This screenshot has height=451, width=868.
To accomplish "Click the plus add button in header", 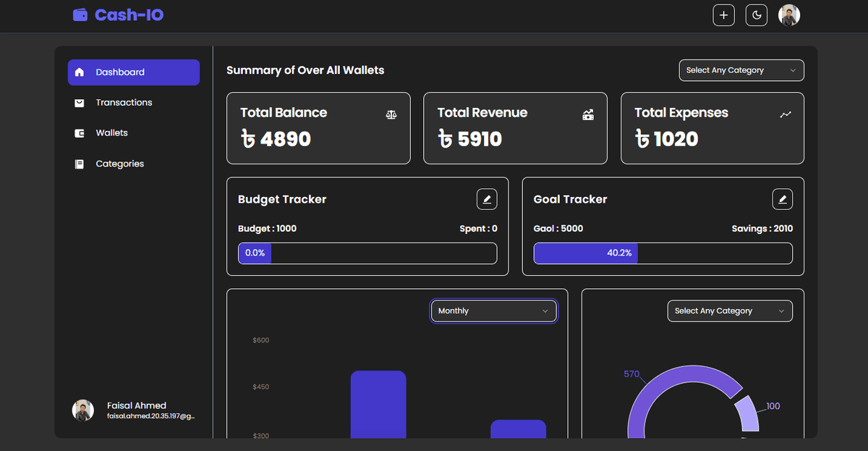I will [723, 15].
